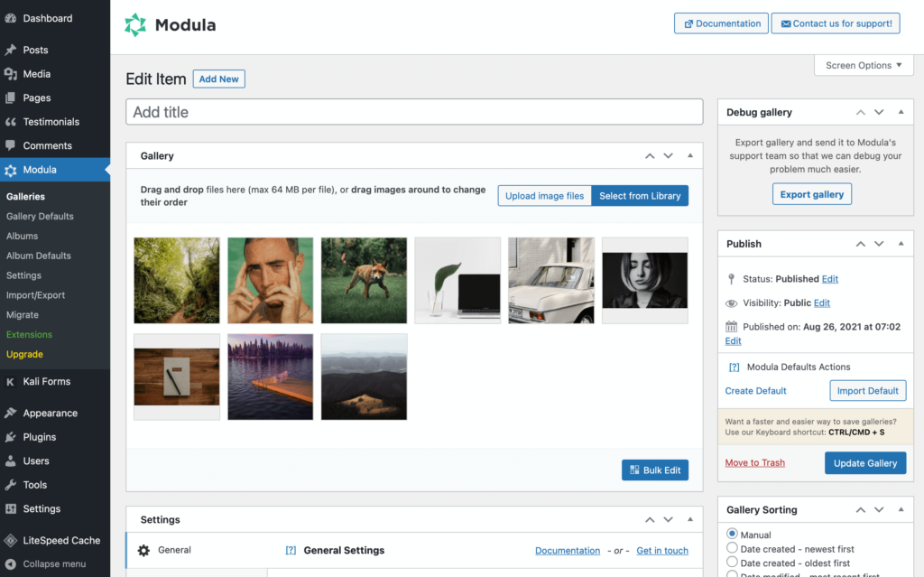Collapse the admin menu

(47, 563)
